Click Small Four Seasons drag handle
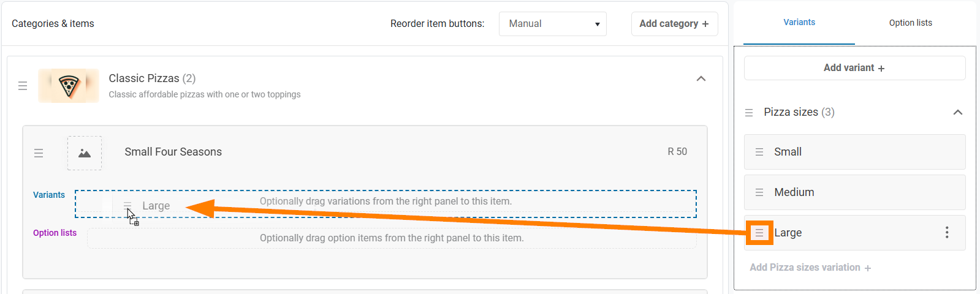Screen dimensions: 980x294 [x=39, y=153]
